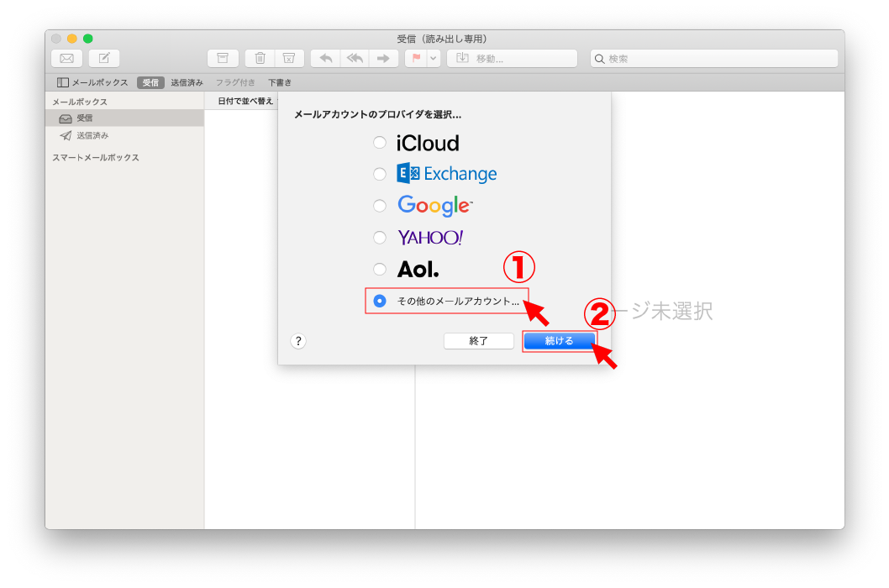Click the trash delete icon

[x=260, y=58]
